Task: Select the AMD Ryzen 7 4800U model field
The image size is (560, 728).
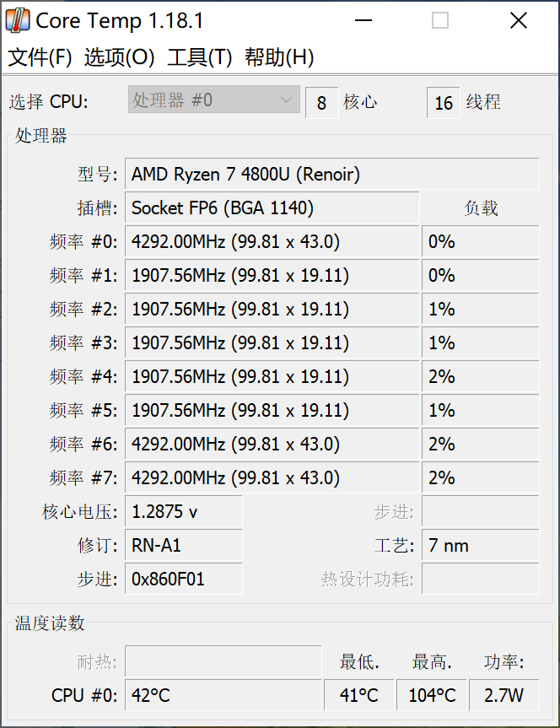Action: point(332,174)
